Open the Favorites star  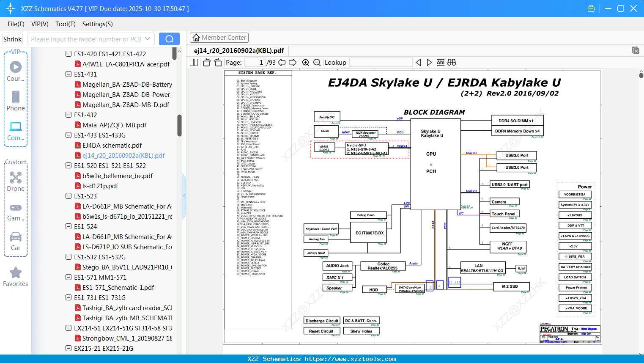(16, 272)
